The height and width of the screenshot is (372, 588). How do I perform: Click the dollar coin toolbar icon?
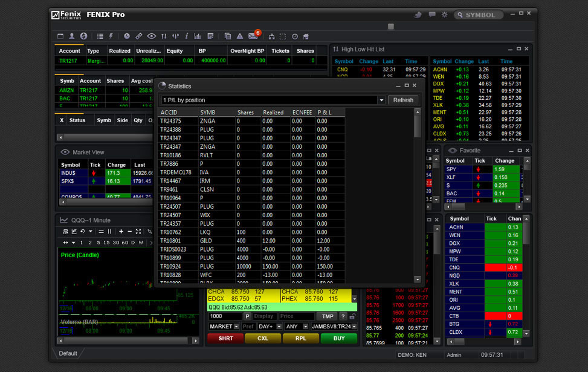(83, 36)
